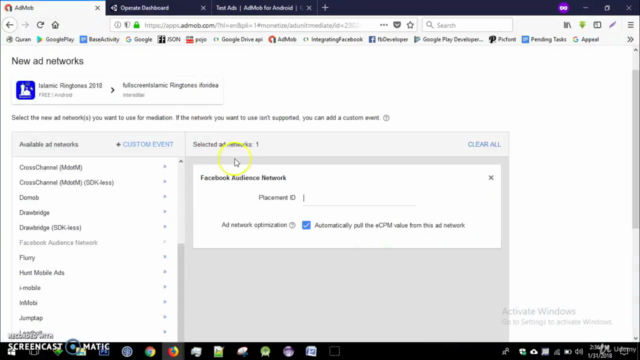Bookmark this page with the star icon
This screenshot has height=360, width=640.
click(410, 25)
